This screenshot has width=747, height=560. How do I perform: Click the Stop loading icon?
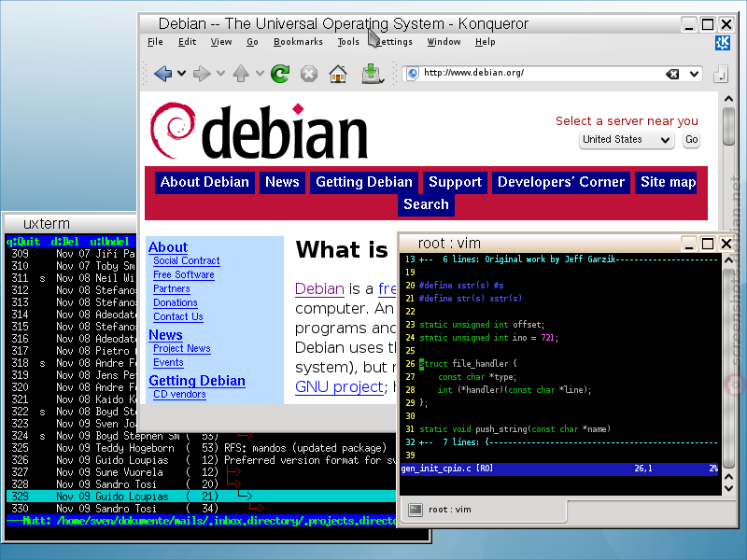coord(309,74)
